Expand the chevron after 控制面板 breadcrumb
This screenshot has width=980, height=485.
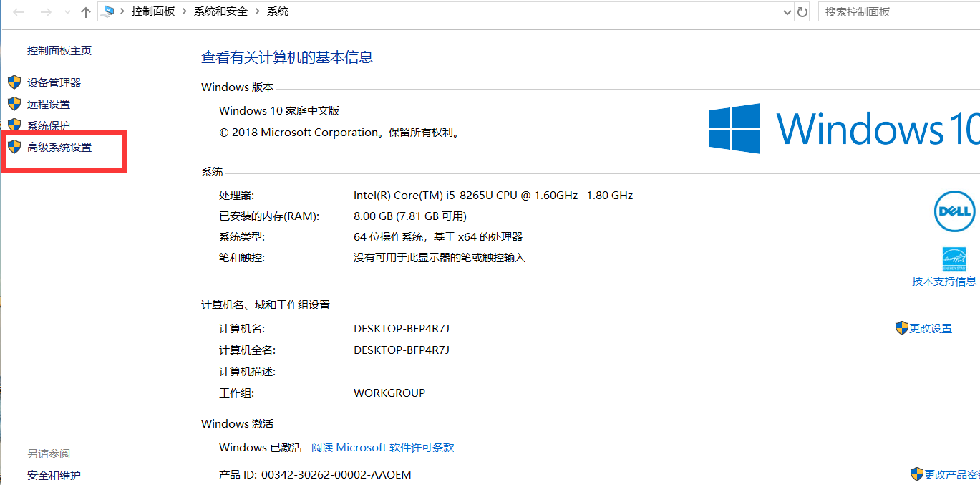click(185, 12)
